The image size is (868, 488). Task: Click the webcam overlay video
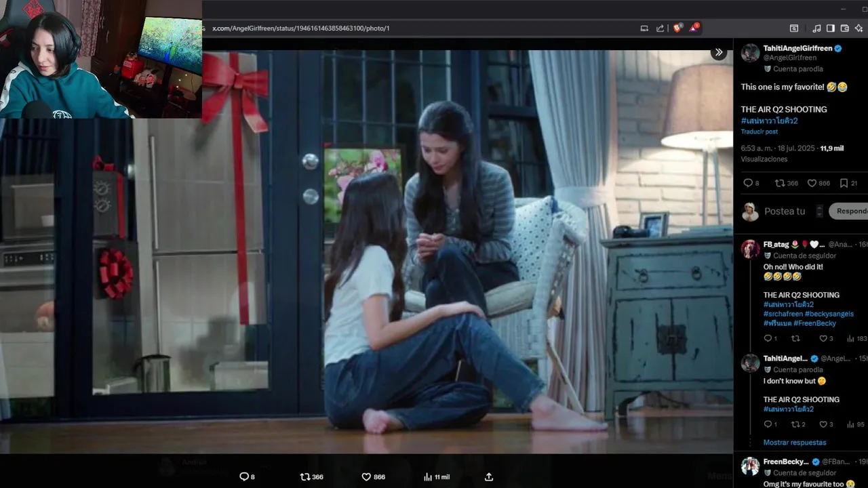[101, 59]
